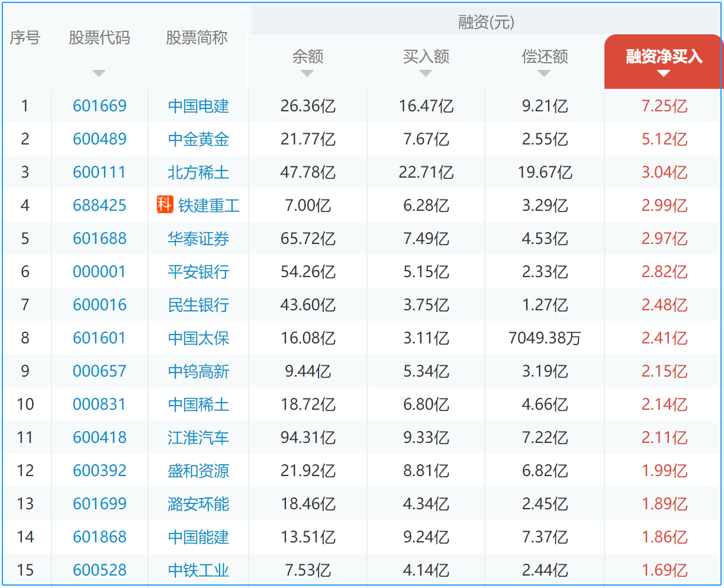Click the 中铁工业 stock name link
Screen dimensions: 724x588
tap(198, 570)
